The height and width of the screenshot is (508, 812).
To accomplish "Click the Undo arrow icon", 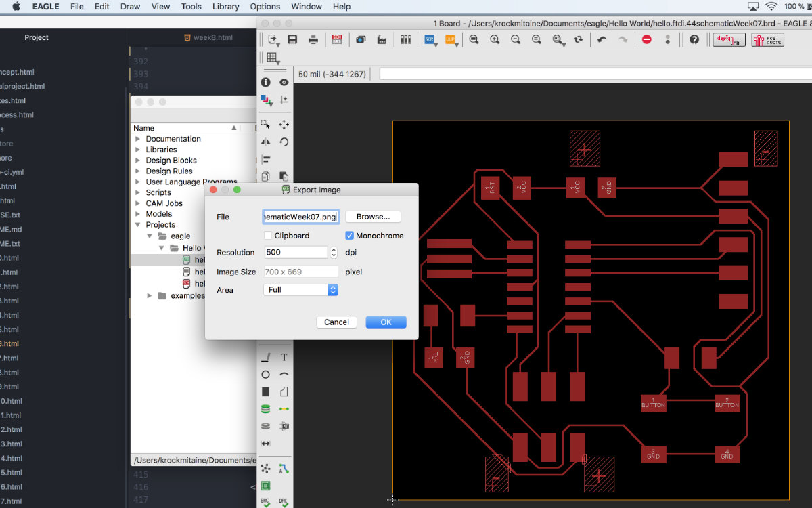I will [602, 39].
